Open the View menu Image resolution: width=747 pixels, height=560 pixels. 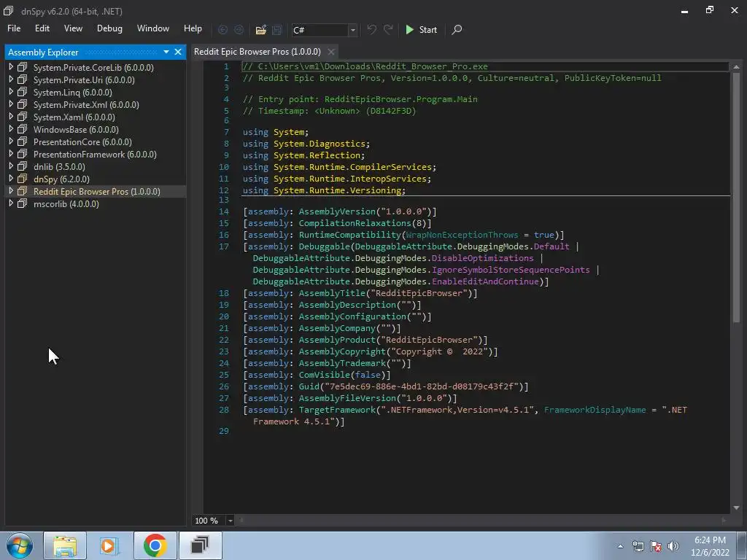[x=73, y=28]
